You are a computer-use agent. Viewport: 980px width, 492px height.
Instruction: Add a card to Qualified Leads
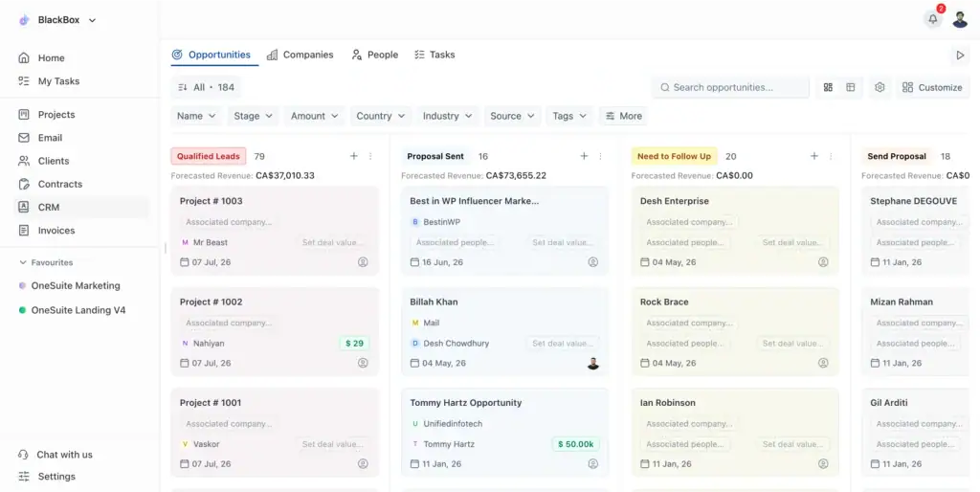[354, 156]
